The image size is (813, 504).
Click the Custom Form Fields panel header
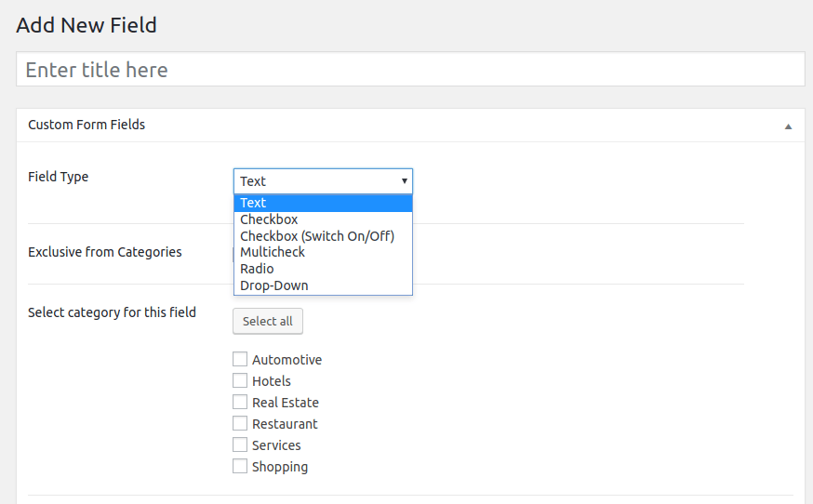(87, 125)
